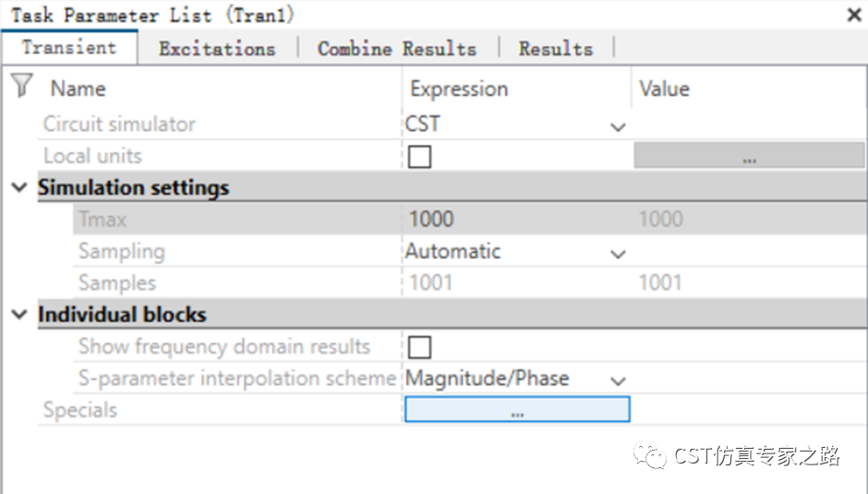The height and width of the screenshot is (494, 868).
Task: Open the Circuit simulator CST dropdown
Action: (618, 126)
